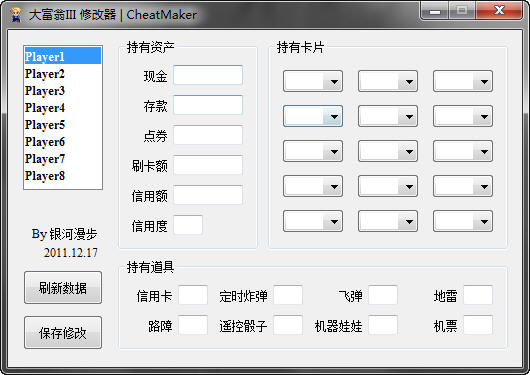Viewport: 530px width, 375px height.
Task: Click the 地雷 item count field
Action: tap(478, 295)
